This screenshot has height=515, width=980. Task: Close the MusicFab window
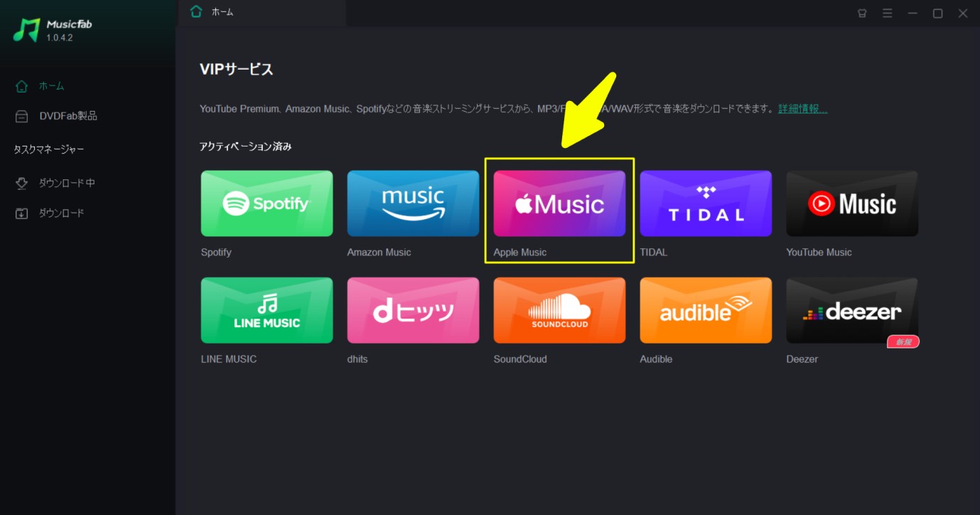point(963,13)
